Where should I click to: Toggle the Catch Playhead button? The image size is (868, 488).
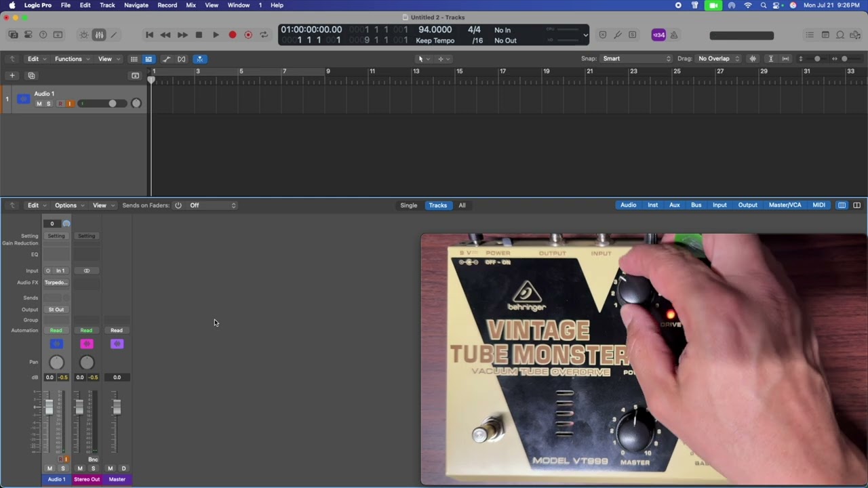point(199,59)
